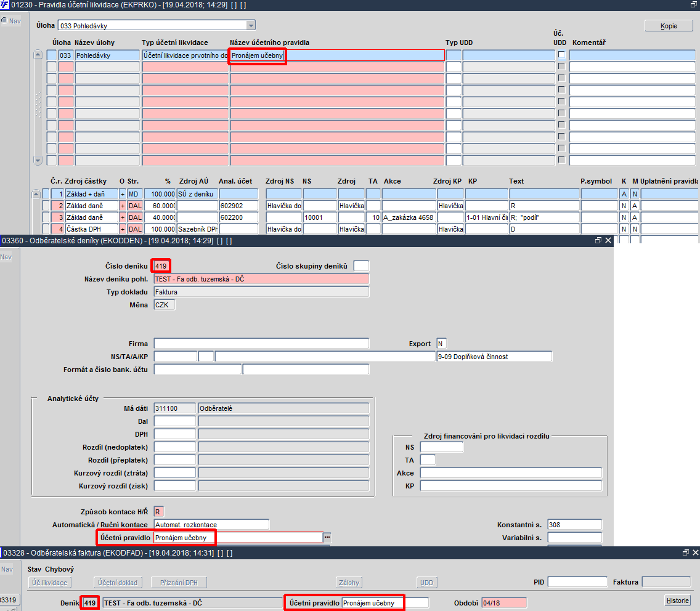Click the Text cell containing R; "podíl"

click(x=545, y=217)
